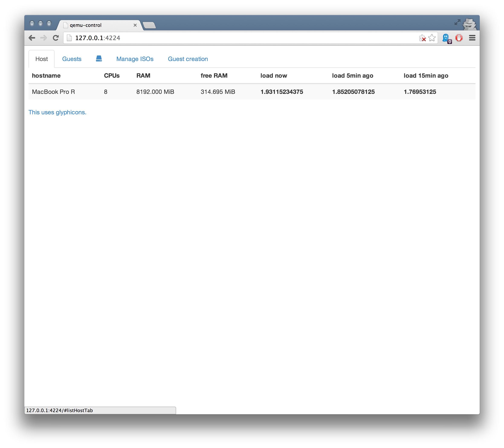Click the blocked plugin icon in address bar
Image resolution: width=504 pixels, height=448 pixels.
[x=422, y=38]
